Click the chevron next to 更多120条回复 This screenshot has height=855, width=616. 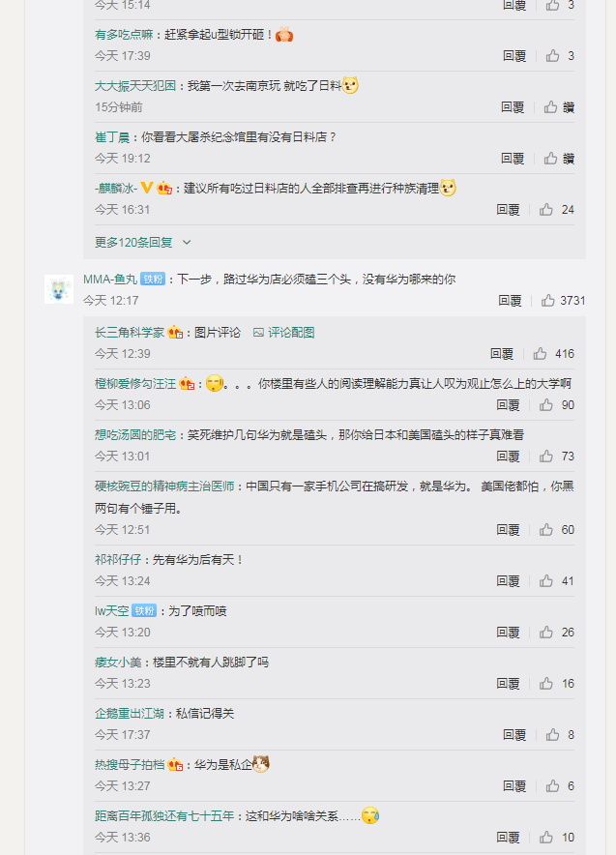tap(187, 242)
